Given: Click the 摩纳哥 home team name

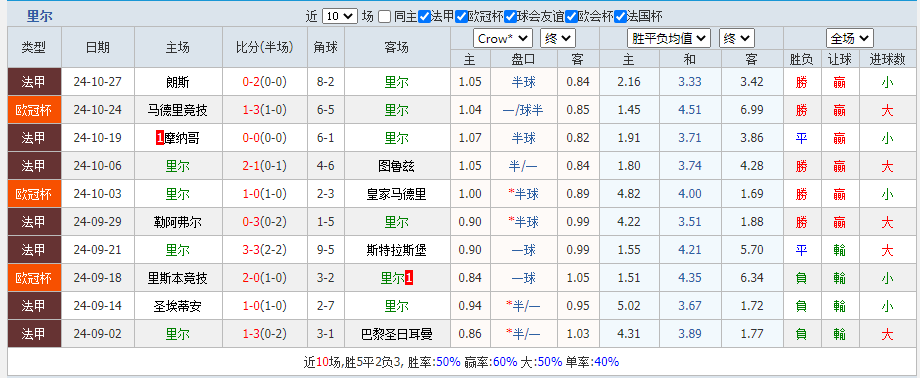Looking at the screenshot, I should point(183,138).
